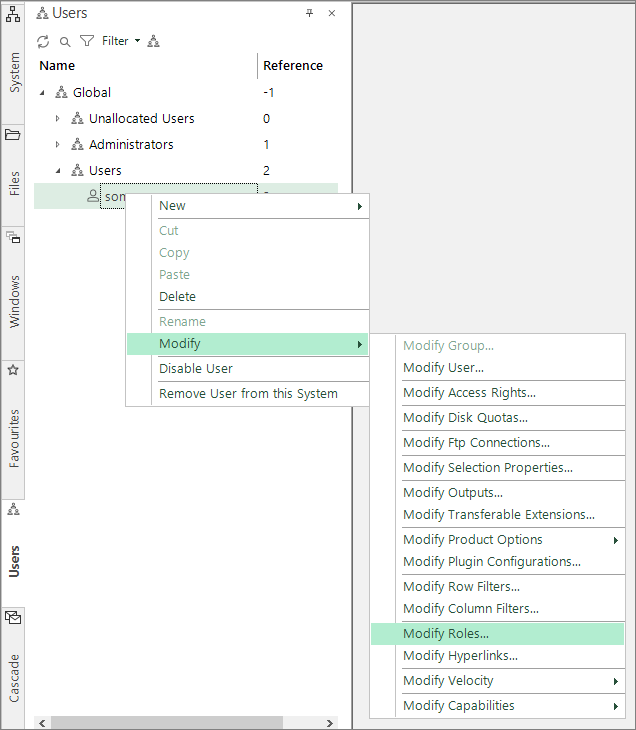Choose Modify Disk Quotas...
This screenshot has height=730, width=636.
pyautogui.click(x=497, y=418)
